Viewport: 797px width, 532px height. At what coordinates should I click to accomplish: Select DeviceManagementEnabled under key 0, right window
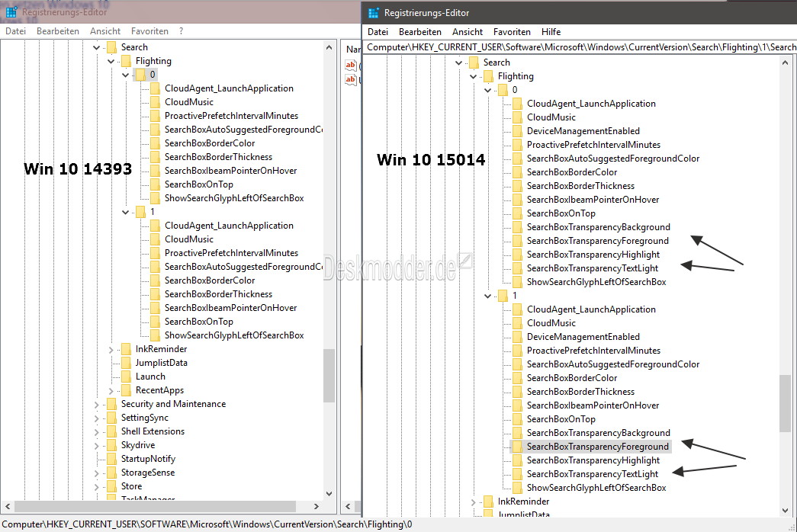(x=583, y=131)
